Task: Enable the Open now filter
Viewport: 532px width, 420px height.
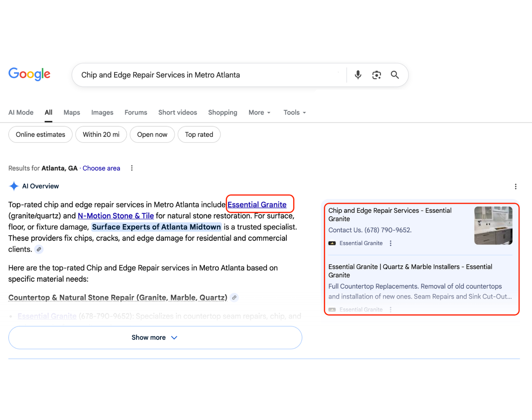Action: coord(152,134)
